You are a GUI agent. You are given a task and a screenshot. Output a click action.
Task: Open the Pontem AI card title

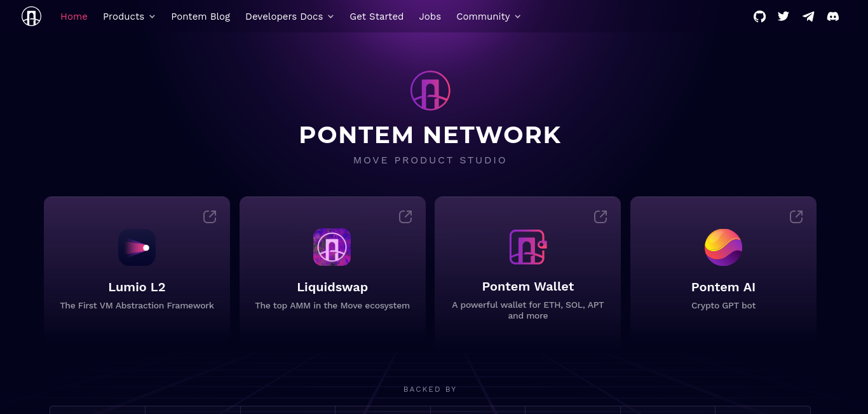[x=723, y=287]
